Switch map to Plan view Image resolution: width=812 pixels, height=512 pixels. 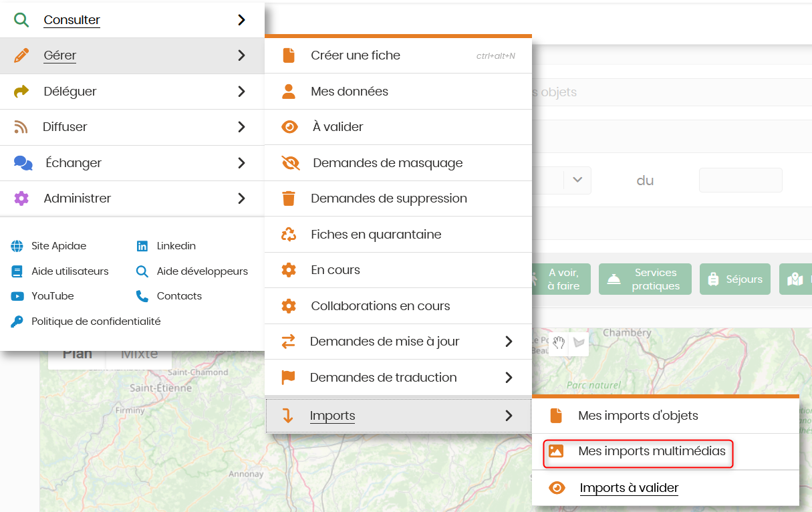coord(78,354)
